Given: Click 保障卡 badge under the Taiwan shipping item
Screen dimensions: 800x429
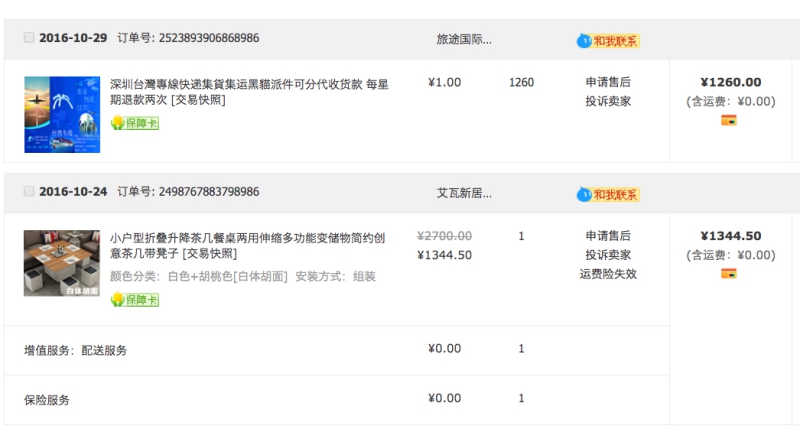Looking at the screenshot, I should tap(135, 123).
